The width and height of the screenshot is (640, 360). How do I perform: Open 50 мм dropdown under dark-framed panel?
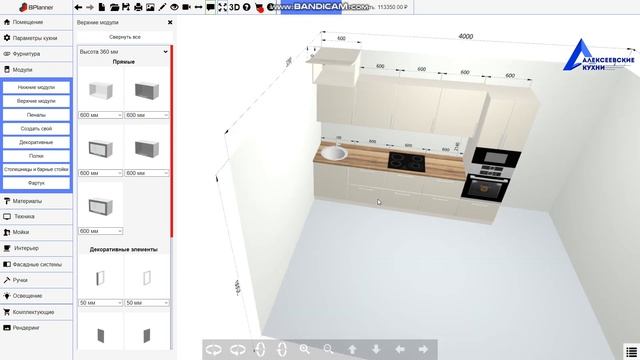(100, 303)
